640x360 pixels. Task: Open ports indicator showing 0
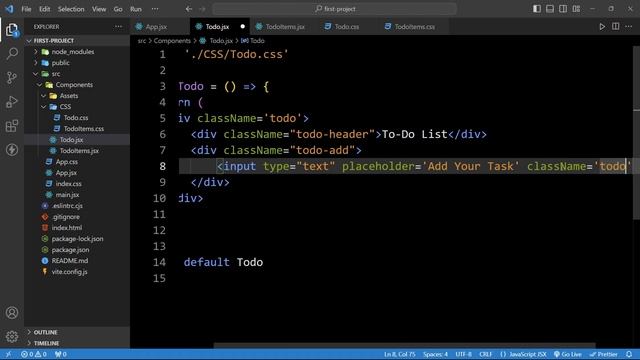pos(60,354)
